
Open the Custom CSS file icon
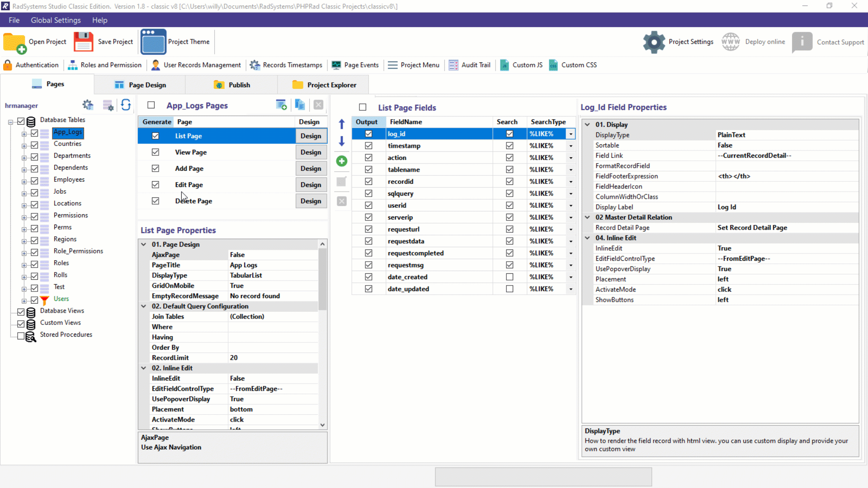[553, 65]
